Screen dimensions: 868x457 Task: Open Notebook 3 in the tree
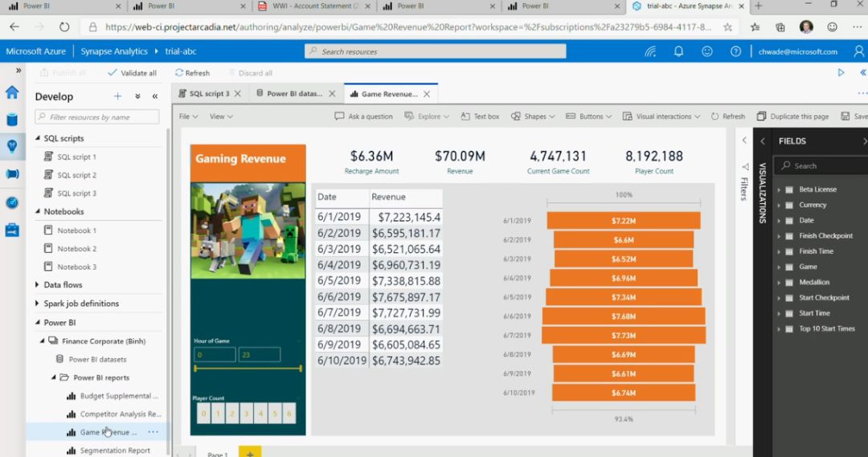[76, 267]
